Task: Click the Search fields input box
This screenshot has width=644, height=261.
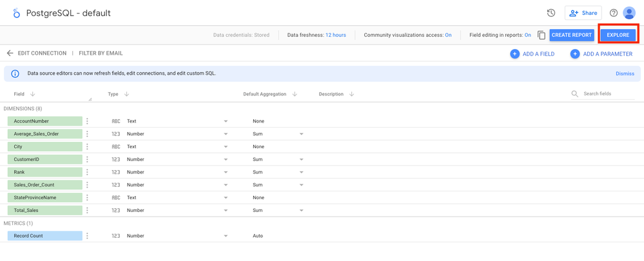Action: click(x=606, y=94)
